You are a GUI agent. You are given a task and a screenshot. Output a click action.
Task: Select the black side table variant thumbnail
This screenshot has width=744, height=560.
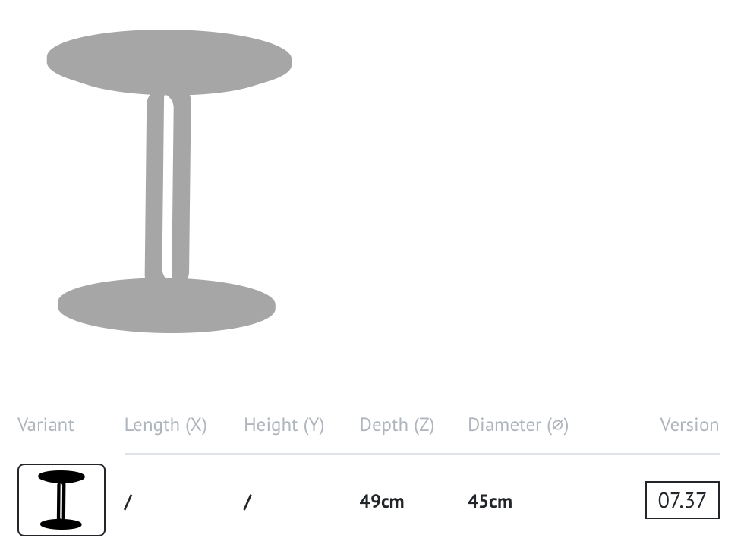61,500
